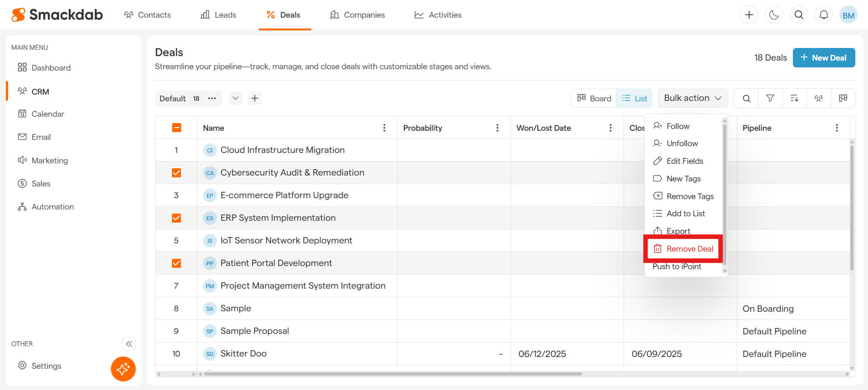Open the sort order icon
The image size is (868, 390).
point(794,98)
